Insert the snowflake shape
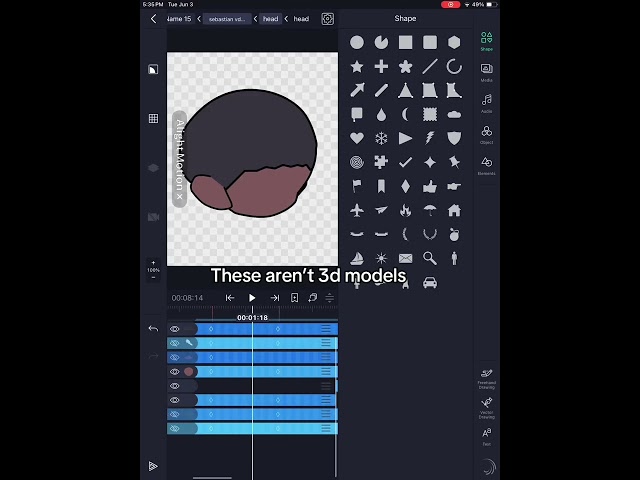640x480 pixels. pyautogui.click(x=381, y=138)
